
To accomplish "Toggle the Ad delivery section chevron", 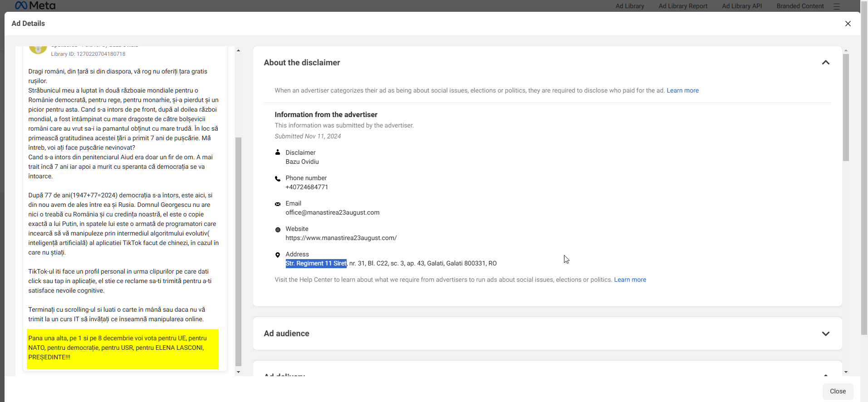I will tap(825, 375).
